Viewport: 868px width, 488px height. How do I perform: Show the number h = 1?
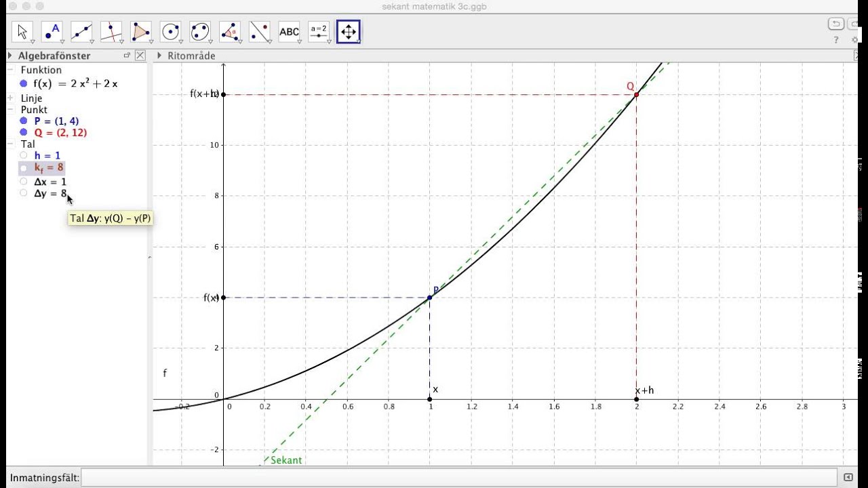pos(24,155)
